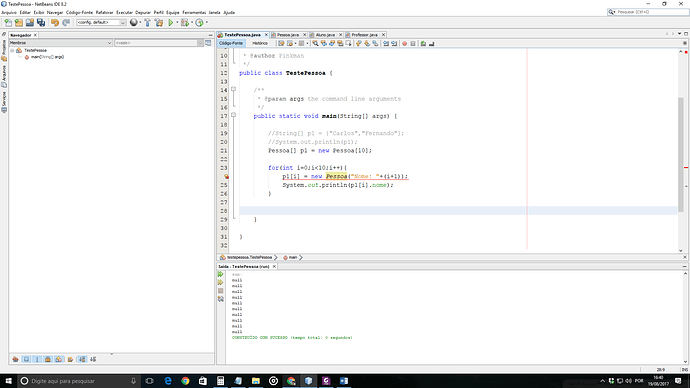Select main(String[] args) in the Navegador tree

point(47,57)
